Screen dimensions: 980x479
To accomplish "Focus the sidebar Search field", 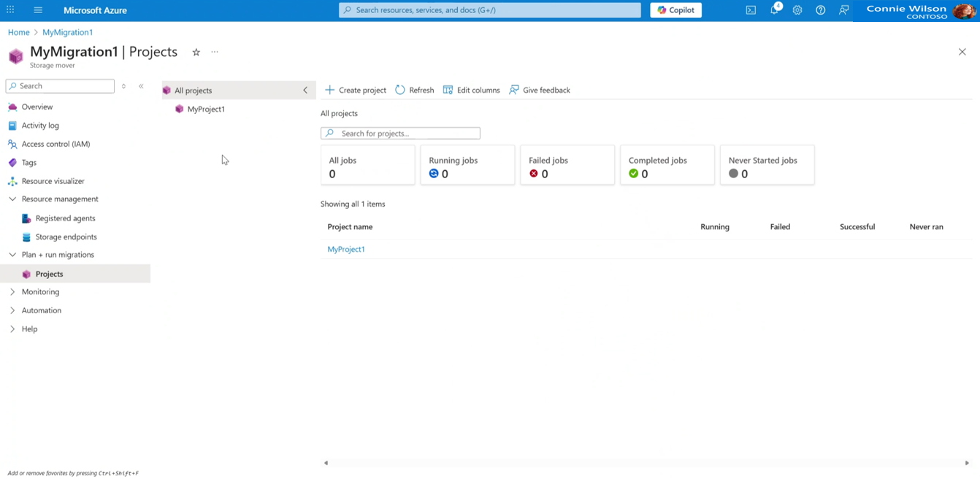I will click(60, 86).
